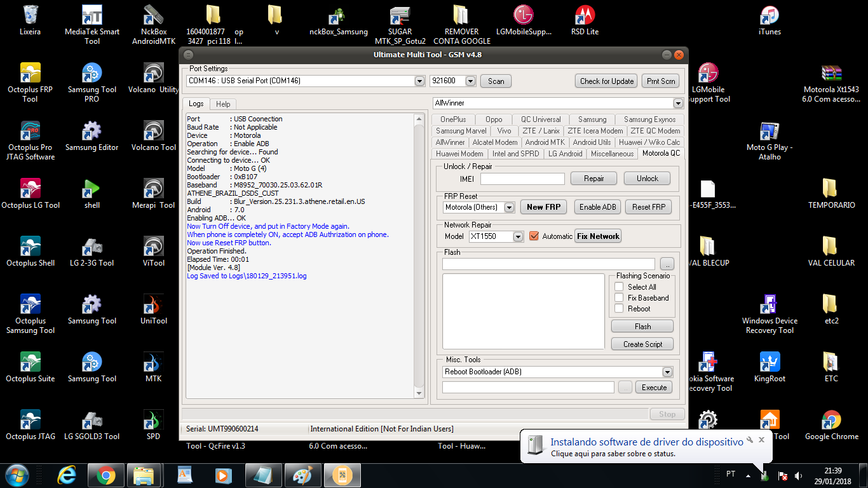Viewport: 868px width, 488px height.
Task: Open the LG Android tab
Action: click(x=565, y=154)
